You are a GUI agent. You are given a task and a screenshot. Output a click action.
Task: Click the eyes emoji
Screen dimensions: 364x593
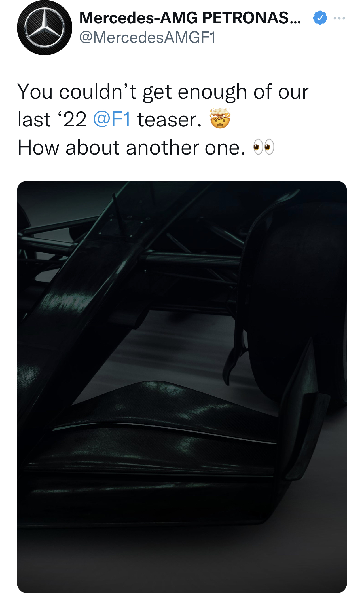click(264, 147)
